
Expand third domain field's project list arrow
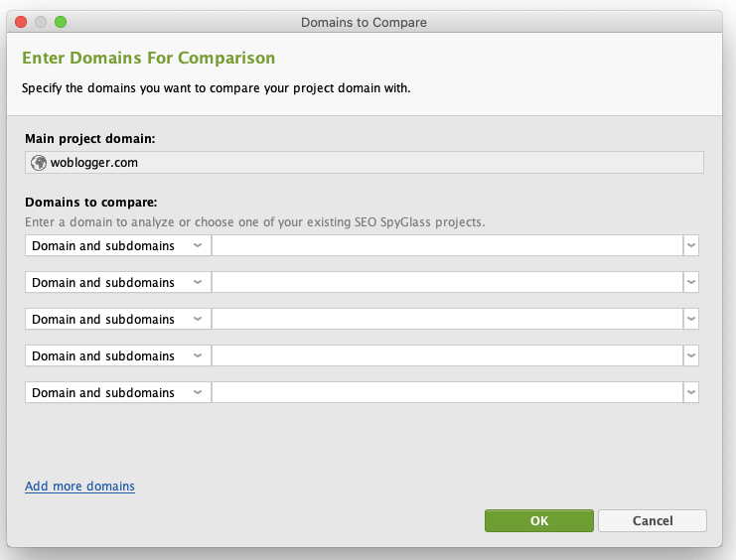[x=691, y=319]
